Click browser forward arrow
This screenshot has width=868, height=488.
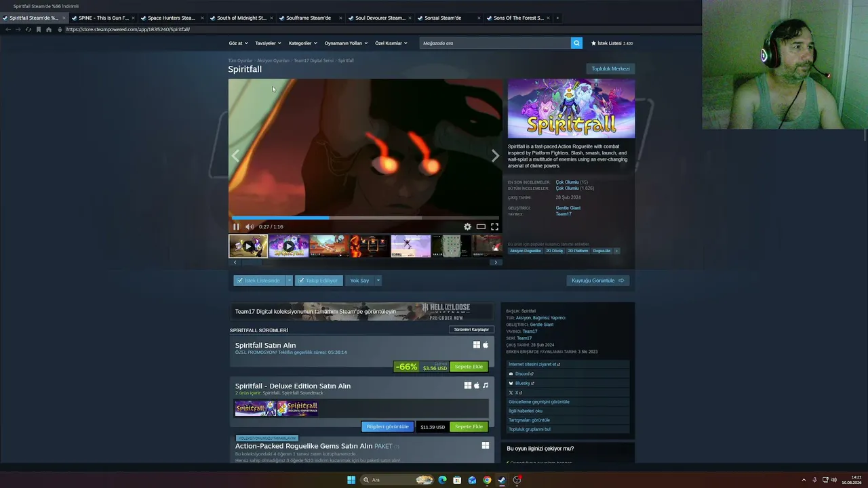18,29
